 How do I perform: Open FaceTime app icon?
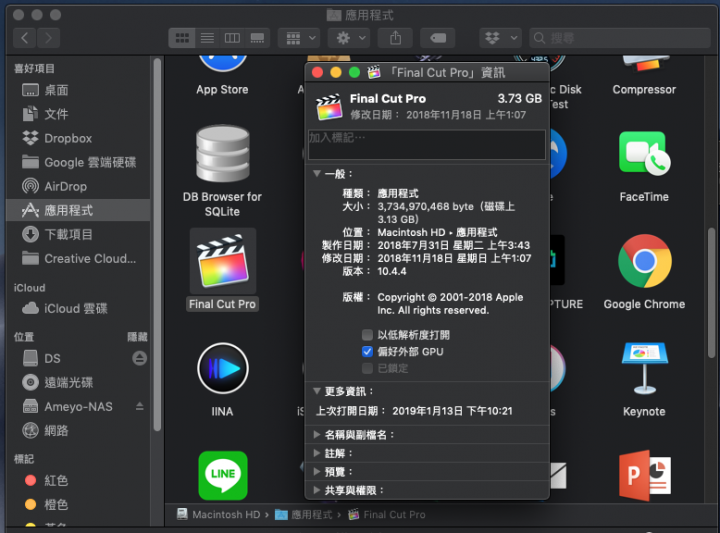pyautogui.click(x=644, y=154)
